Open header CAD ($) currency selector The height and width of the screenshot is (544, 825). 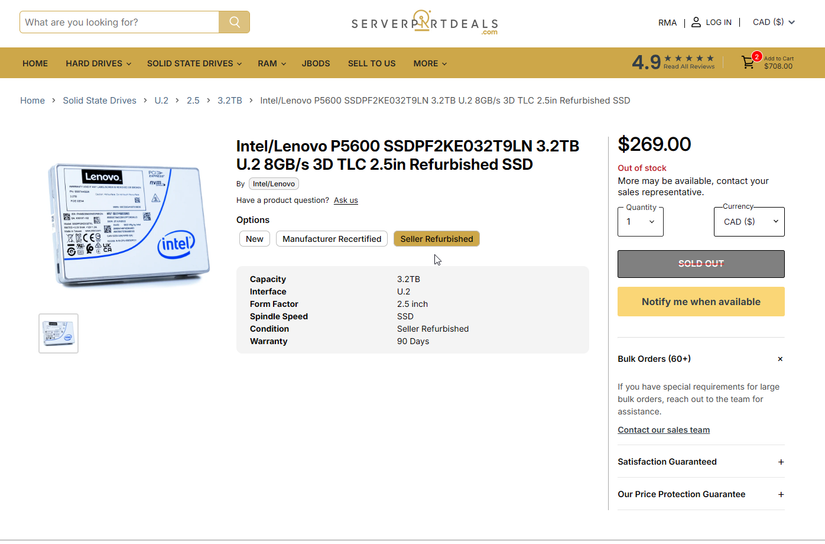coord(773,22)
